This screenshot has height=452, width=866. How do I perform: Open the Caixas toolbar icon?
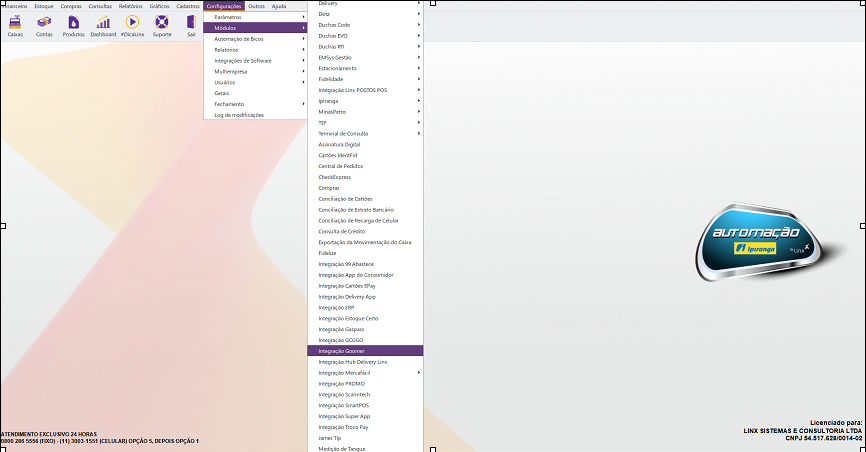[15, 26]
